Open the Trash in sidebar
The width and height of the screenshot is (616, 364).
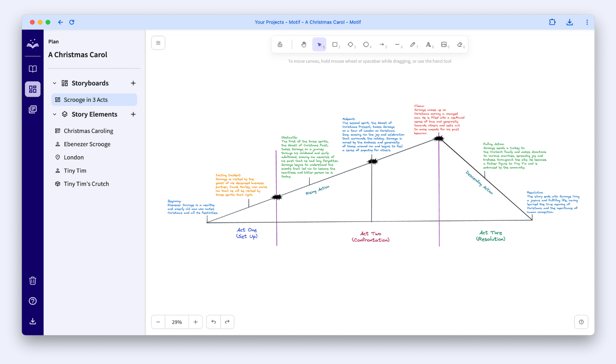point(33,281)
